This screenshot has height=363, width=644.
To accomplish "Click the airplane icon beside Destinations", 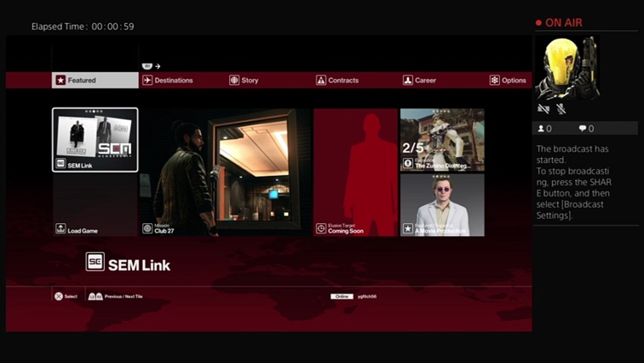I will point(148,80).
